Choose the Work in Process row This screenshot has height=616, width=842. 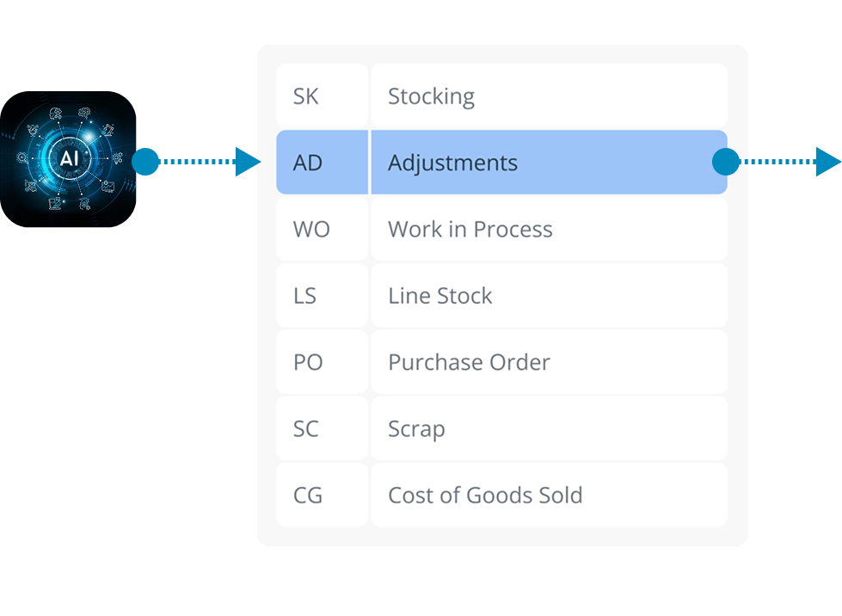tap(470, 229)
